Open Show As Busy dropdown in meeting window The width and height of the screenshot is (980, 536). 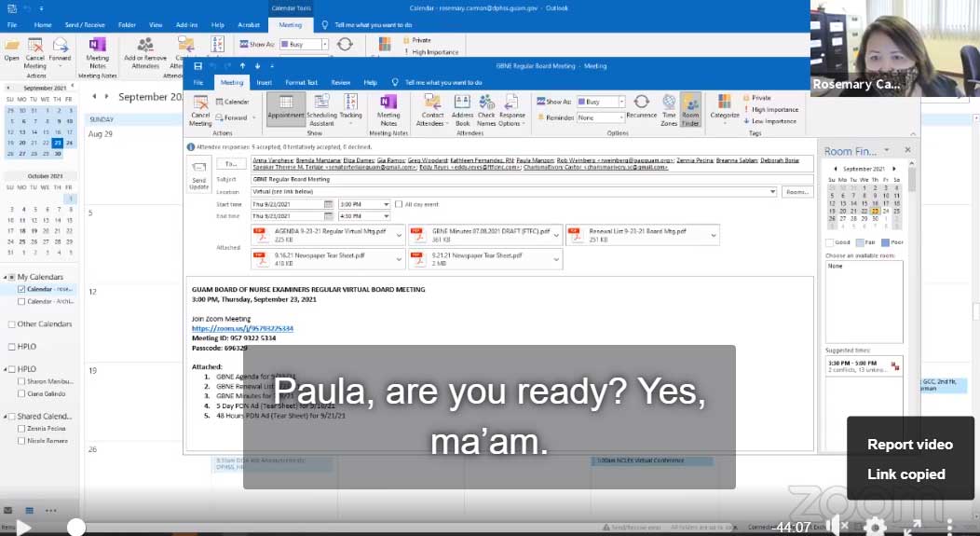pyautogui.click(x=621, y=102)
